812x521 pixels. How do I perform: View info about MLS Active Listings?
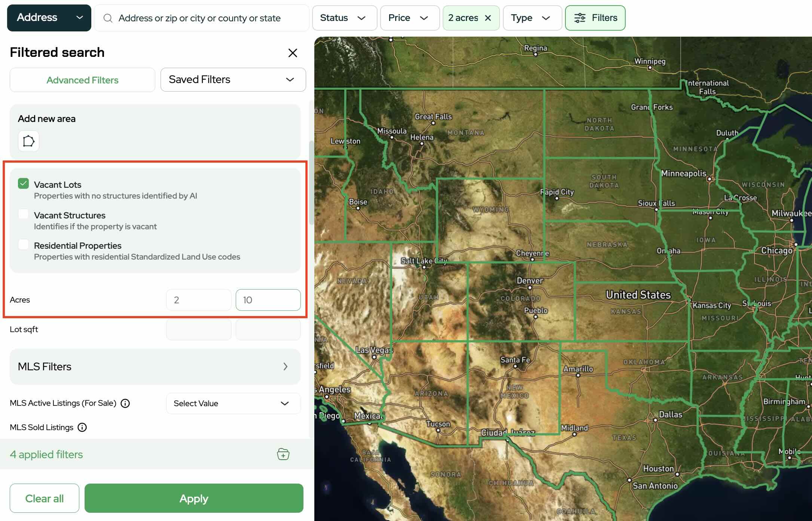pos(125,403)
